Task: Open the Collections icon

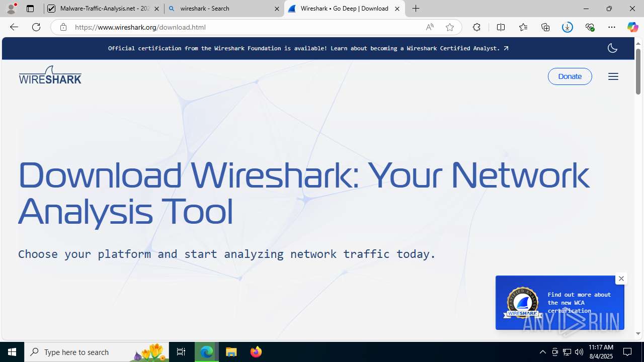Action: click(545, 27)
